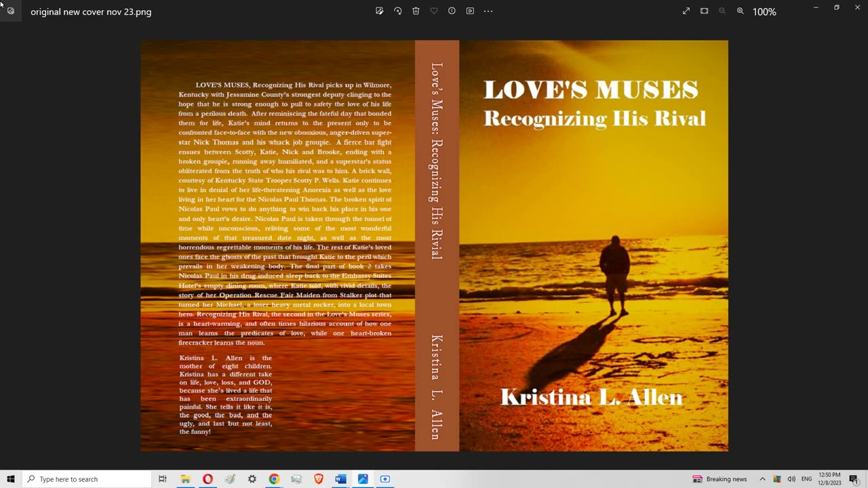Image resolution: width=868 pixels, height=488 pixels.
Task: Rotate the image with the rotate icon
Action: coord(398,11)
